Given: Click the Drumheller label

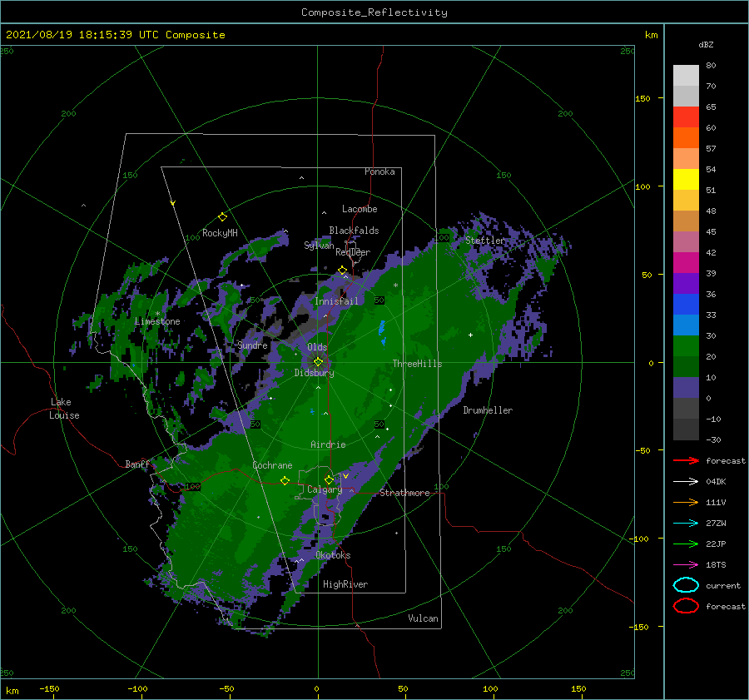Looking at the screenshot, I should 488,410.
